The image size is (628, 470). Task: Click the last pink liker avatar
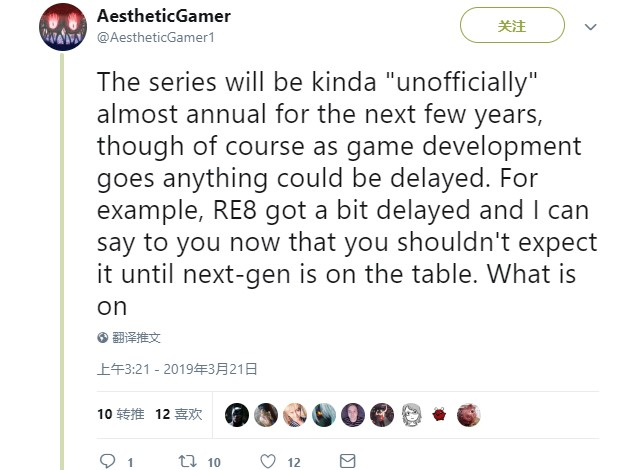point(469,414)
